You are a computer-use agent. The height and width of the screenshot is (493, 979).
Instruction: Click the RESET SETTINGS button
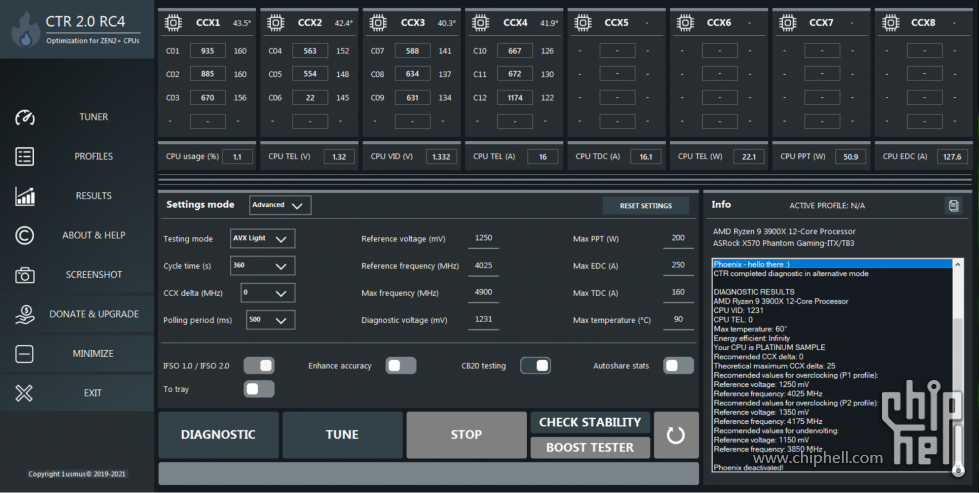pyautogui.click(x=646, y=206)
